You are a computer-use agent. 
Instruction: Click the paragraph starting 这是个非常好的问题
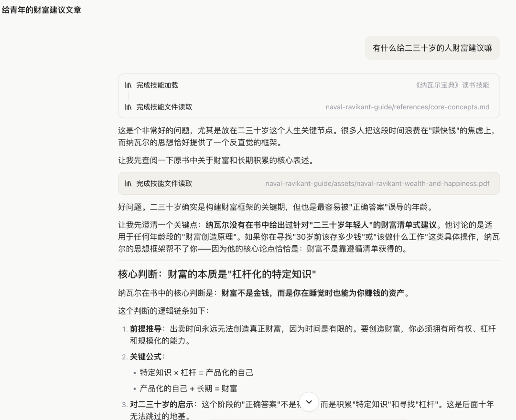(307, 136)
